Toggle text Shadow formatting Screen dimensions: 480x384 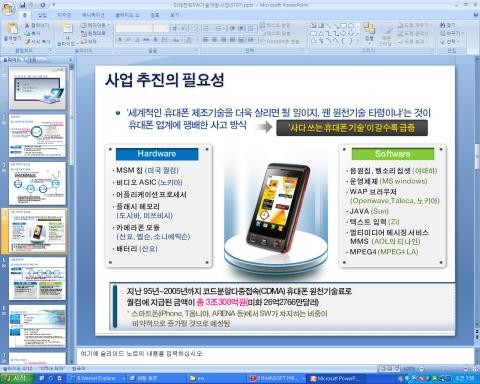coord(155,40)
